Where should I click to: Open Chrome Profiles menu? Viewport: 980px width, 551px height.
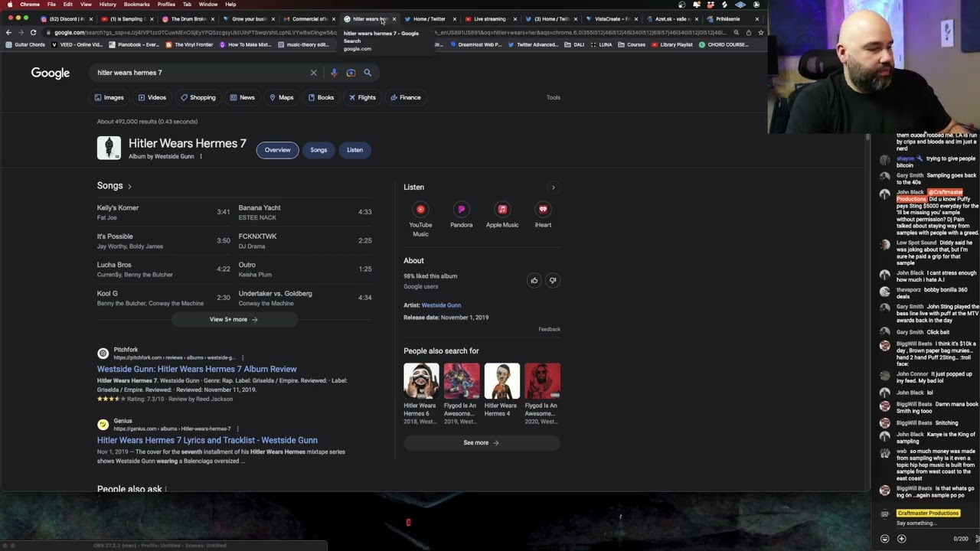point(166,5)
